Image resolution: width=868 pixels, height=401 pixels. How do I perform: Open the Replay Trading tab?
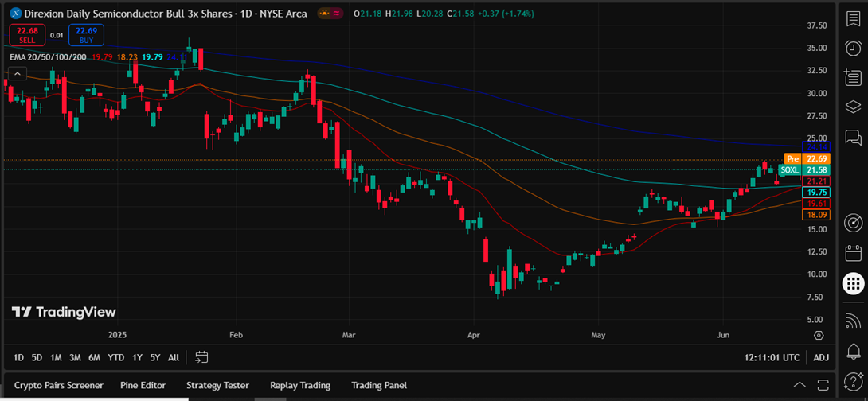pos(300,385)
